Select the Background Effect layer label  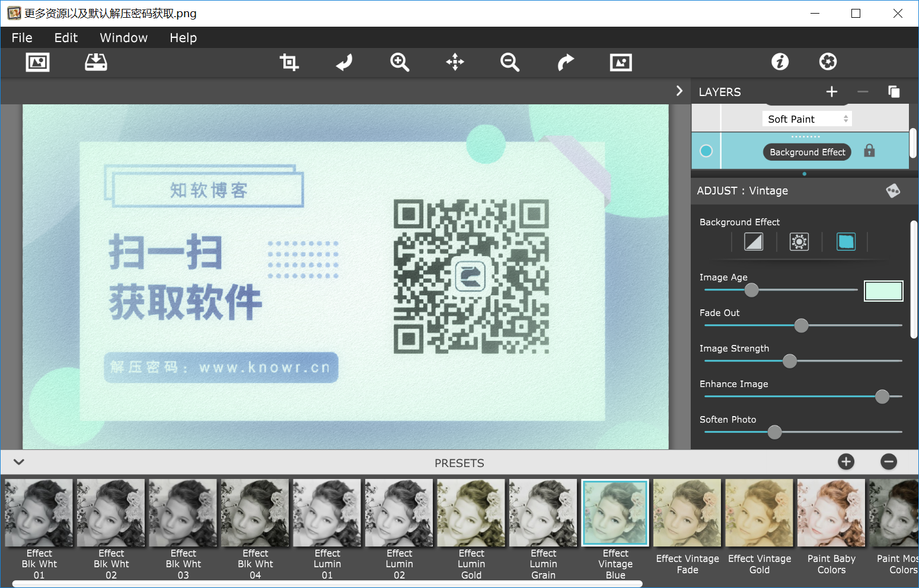pos(807,152)
